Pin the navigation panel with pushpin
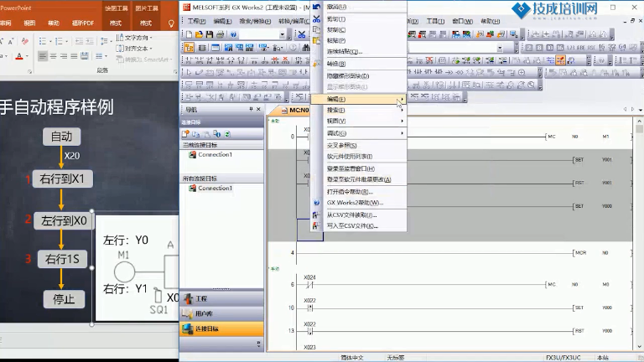Viewport: 644px width, 362px height. [251, 109]
